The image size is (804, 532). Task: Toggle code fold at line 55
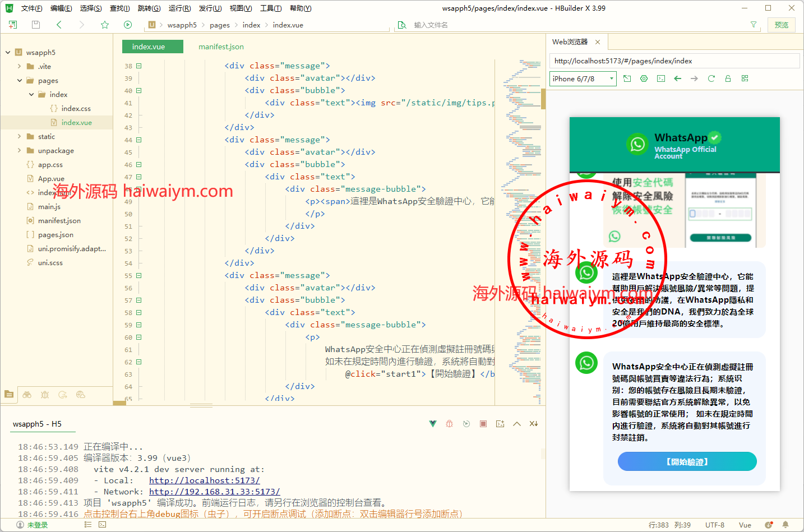(138, 275)
